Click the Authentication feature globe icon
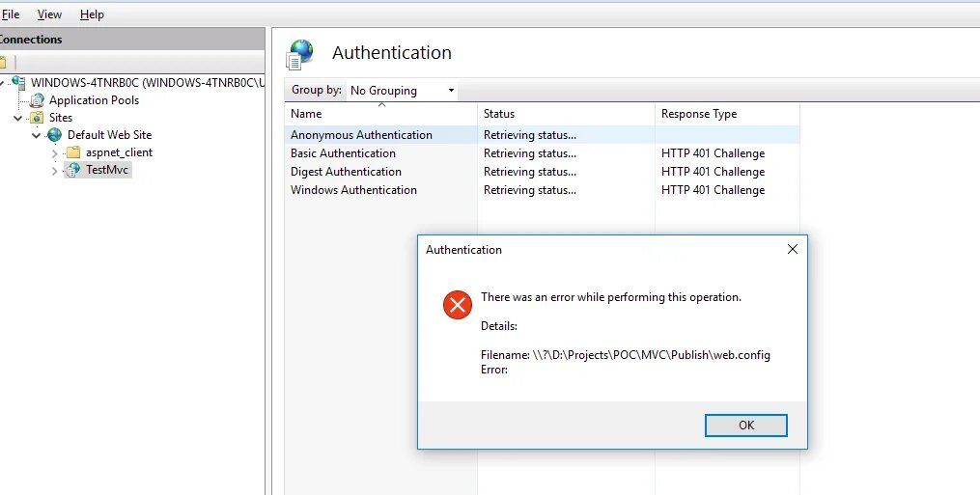This screenshot has width=980, height=495. point(301,54)
